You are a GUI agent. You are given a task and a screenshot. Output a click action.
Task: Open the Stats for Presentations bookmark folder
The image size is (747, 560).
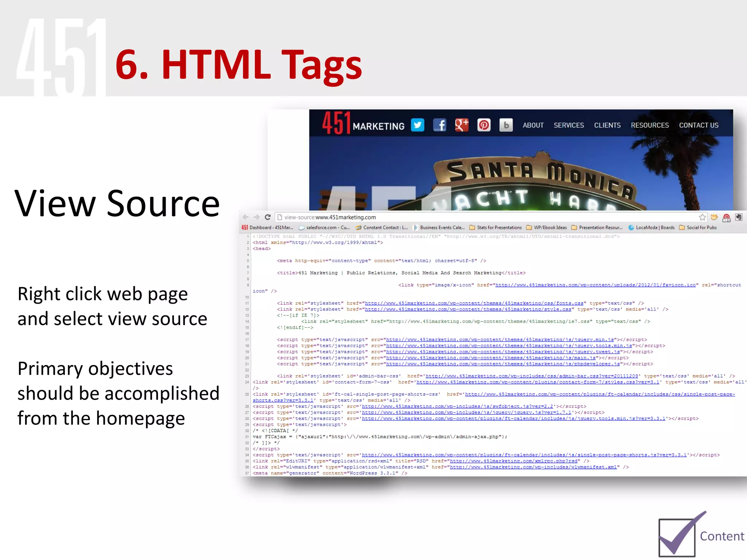pos(495,227)
